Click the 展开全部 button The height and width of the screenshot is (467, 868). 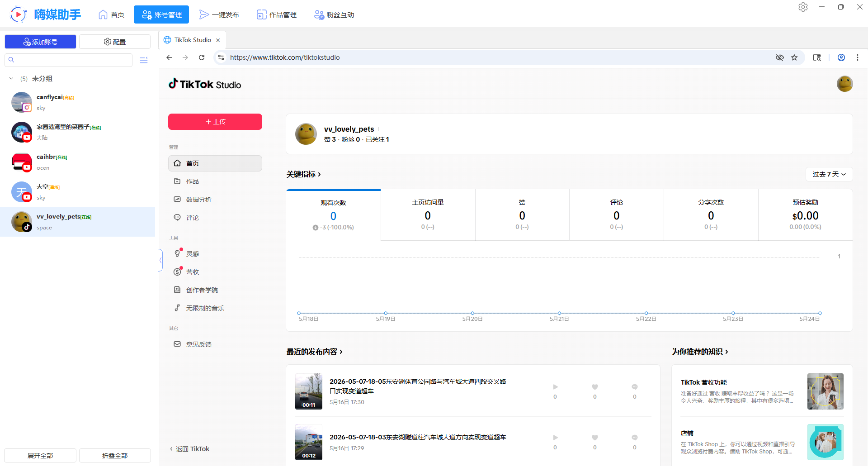(x=40, y=455)
